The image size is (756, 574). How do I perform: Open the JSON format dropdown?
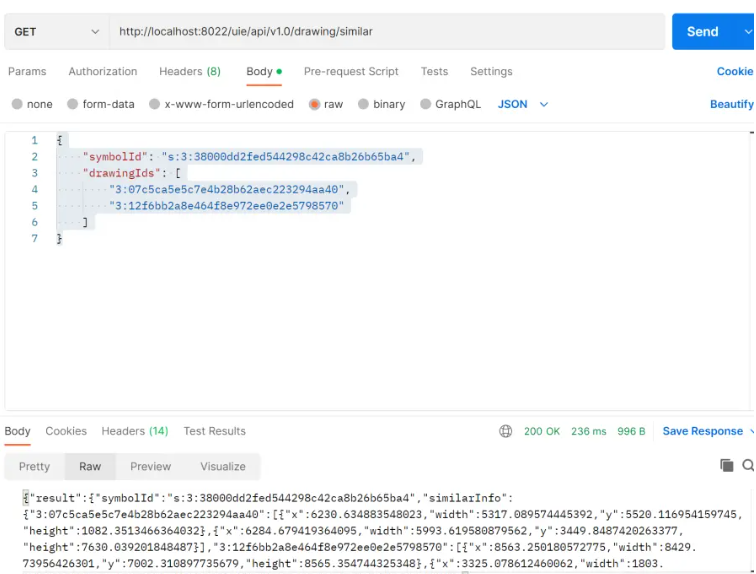pyautogui.click(x=523, y=104)
